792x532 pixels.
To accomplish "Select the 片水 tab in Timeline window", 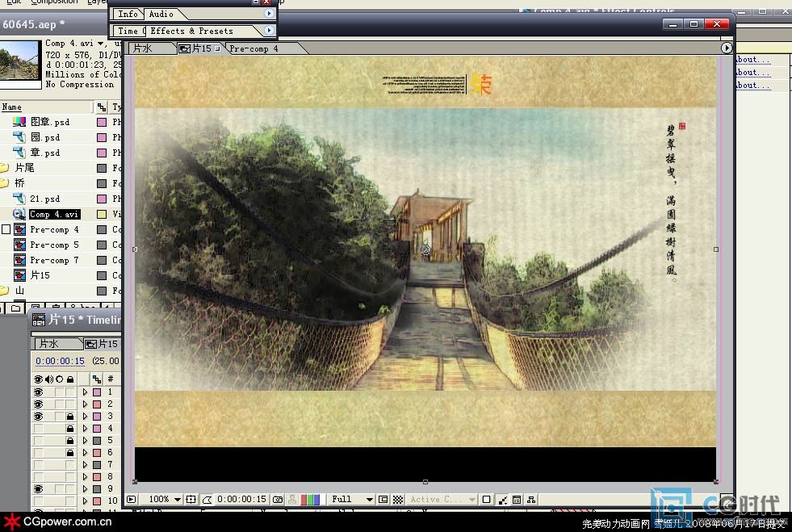I will pyautogui.click(x=49, y=344).
